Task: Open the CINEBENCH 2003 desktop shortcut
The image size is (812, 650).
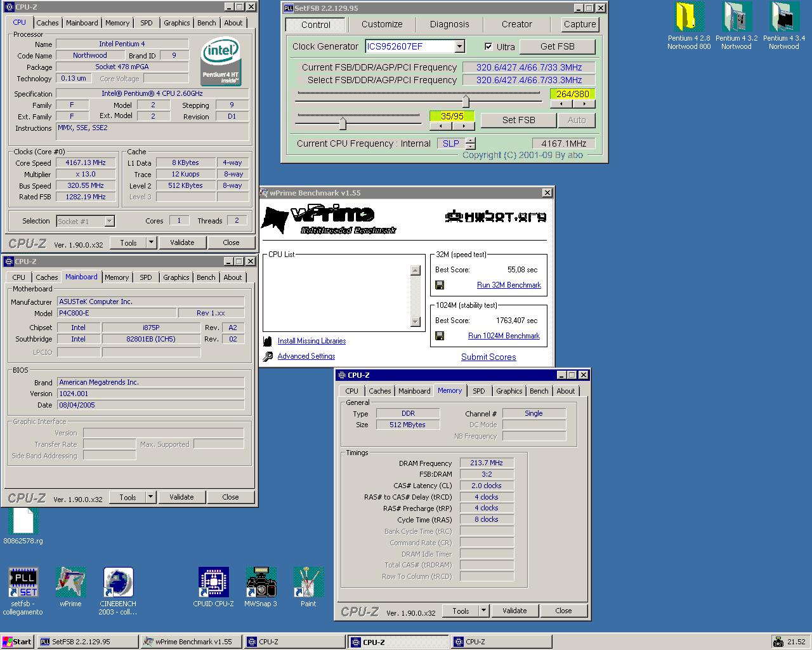Action: [119, 583]
